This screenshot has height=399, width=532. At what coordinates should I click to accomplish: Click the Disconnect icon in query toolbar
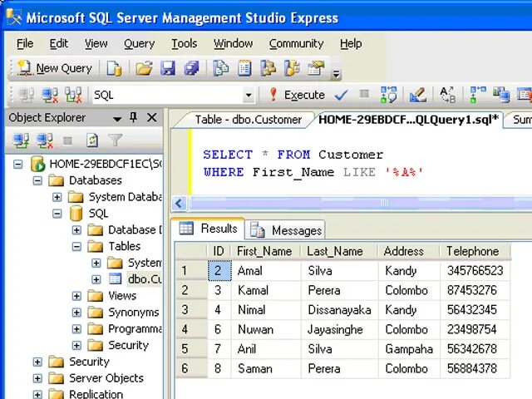pos(50,95)
